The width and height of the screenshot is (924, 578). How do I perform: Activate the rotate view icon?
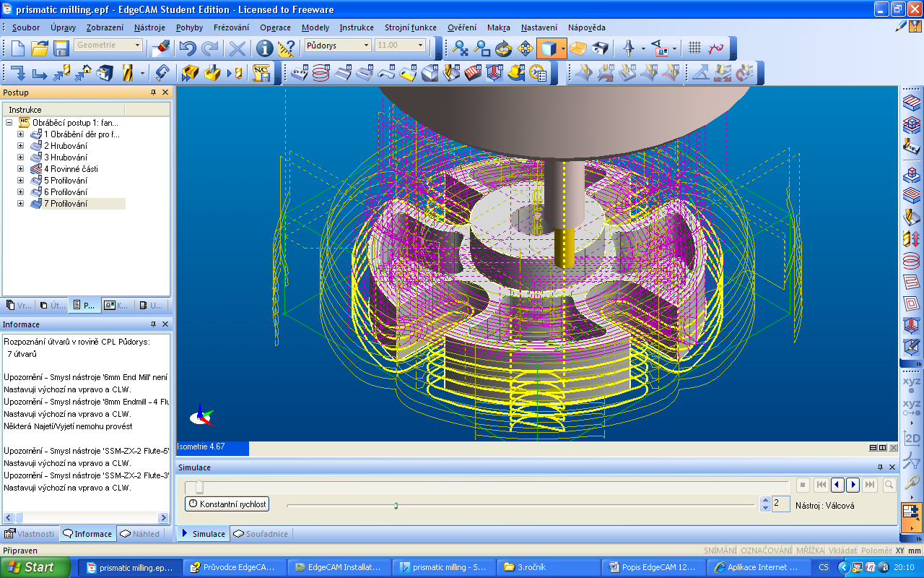tap(503, 48)
